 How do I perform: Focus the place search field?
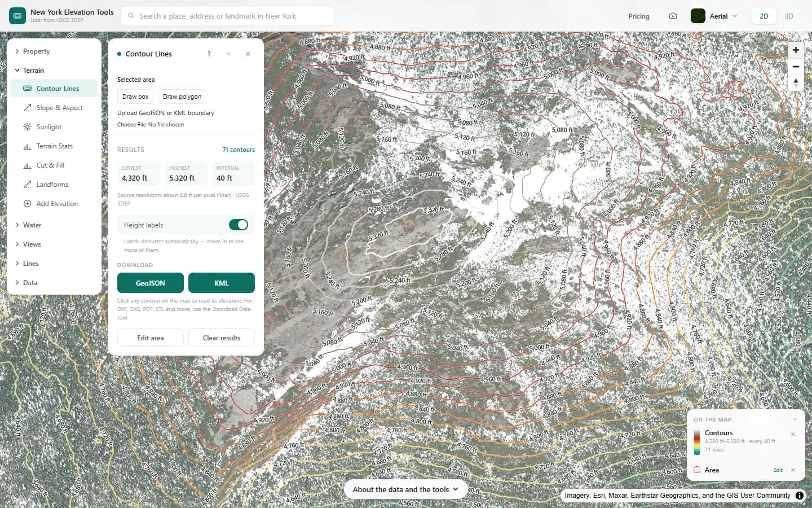point(227,16)
